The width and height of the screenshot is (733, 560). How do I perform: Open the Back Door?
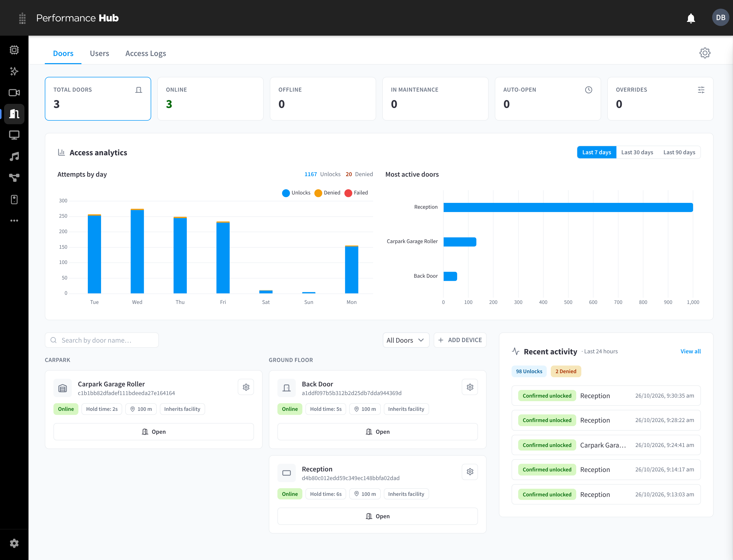tap(377, 432)
